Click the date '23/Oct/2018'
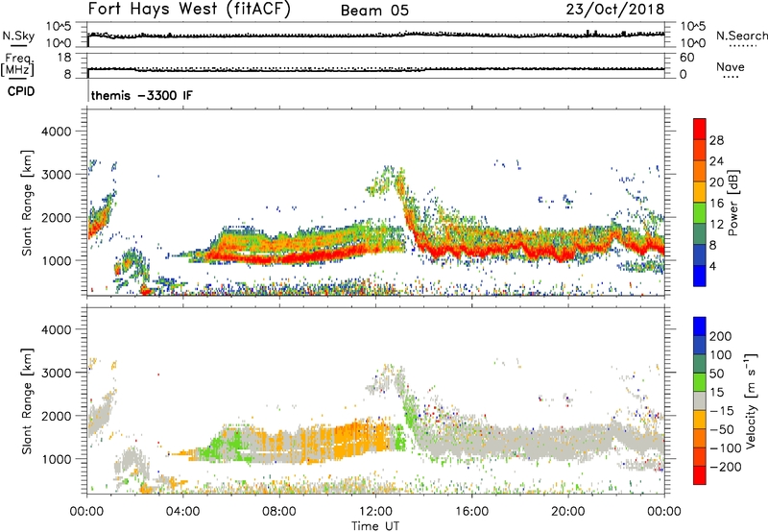Screen dimensions: 768x532 (615, 10)
